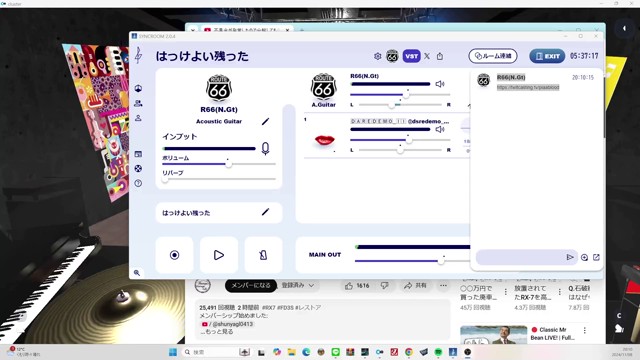Click the X share icon

[427, 56]
